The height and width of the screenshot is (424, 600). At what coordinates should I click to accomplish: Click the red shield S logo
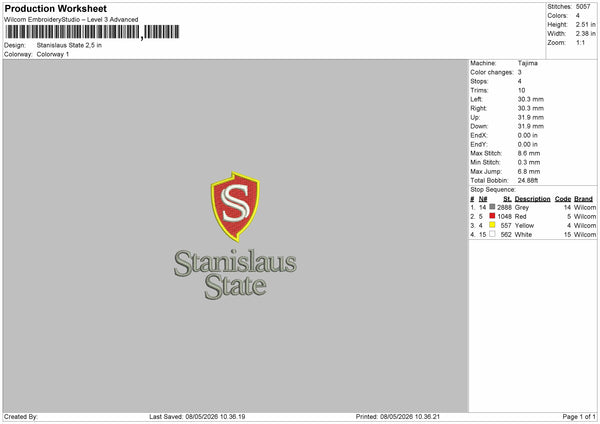(235, 207)
